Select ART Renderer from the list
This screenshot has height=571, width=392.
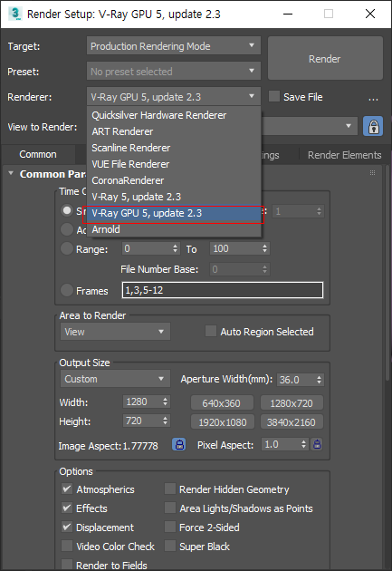(x=174, y=131)
